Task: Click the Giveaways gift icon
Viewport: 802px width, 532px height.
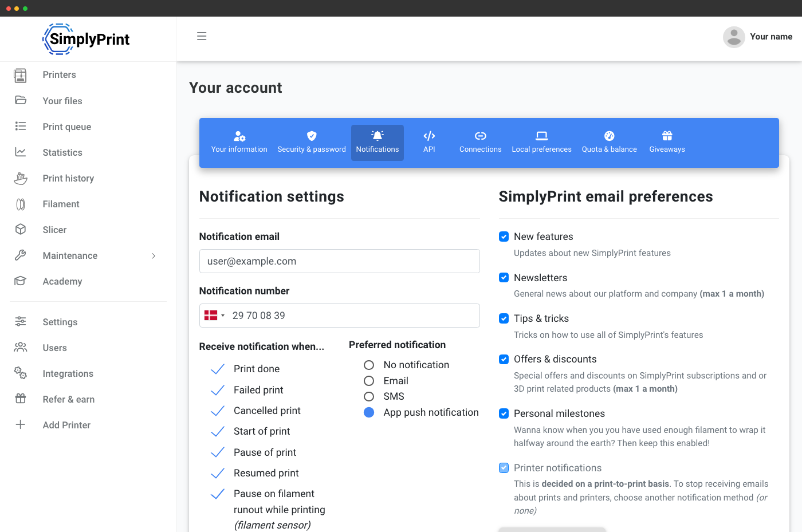Action: coord(667,136)
